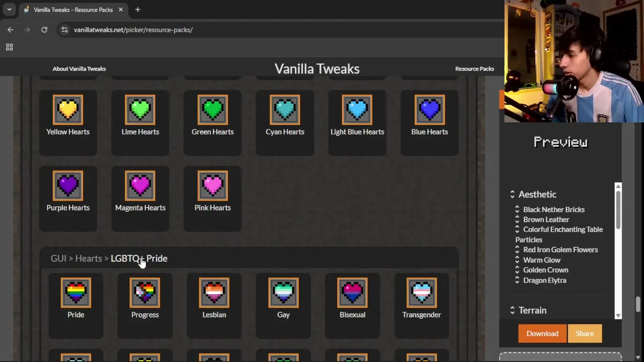Pick the Transgender heart pack icon

(422, 293)
